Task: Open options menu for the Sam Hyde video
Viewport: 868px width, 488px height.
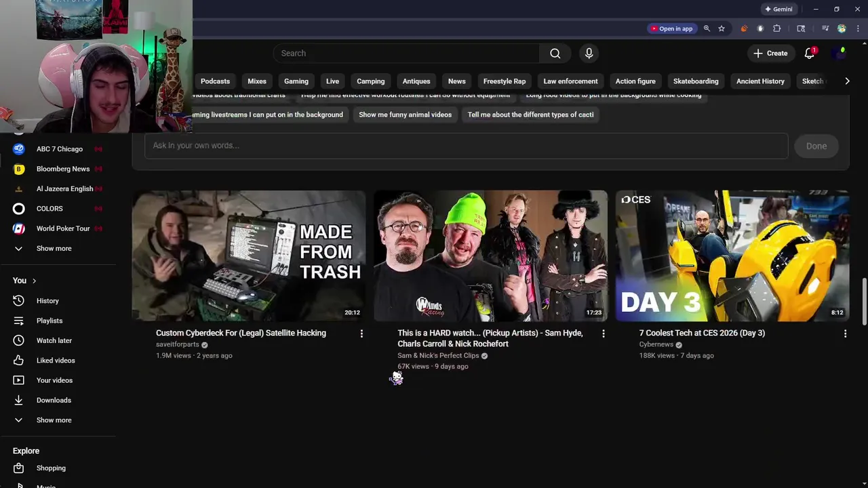Action: [x=603, y=333]
